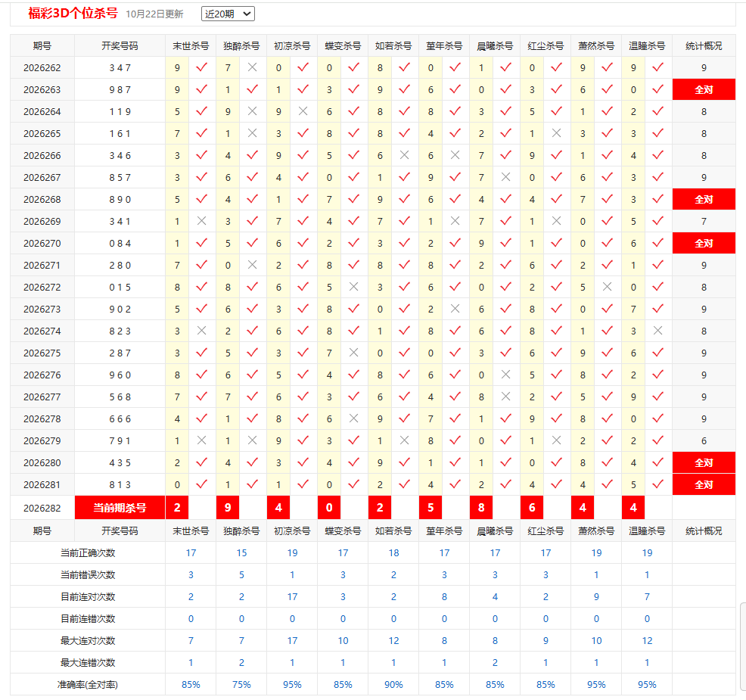
Task: Click the 准确率(全对率) row label
Action: pos(88,684)
